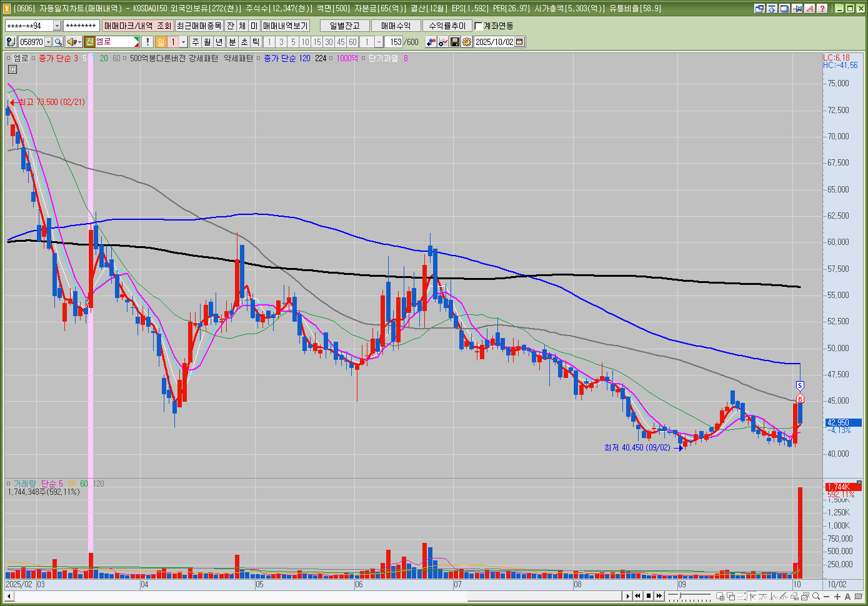Screen dimensions: 868x606
Task: Click the 매매수익 button
Action: pos(396,26)
